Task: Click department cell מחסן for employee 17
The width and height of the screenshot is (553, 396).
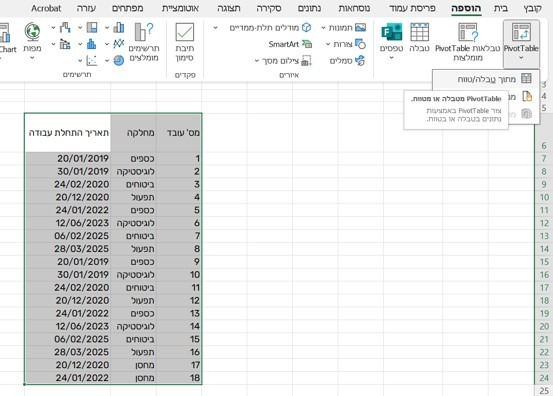Action: point(133,365)
